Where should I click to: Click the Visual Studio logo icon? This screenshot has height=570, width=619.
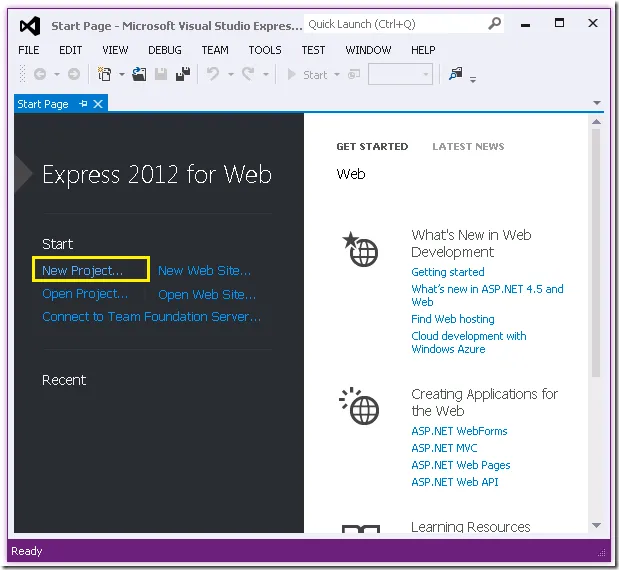pos(30,24)
